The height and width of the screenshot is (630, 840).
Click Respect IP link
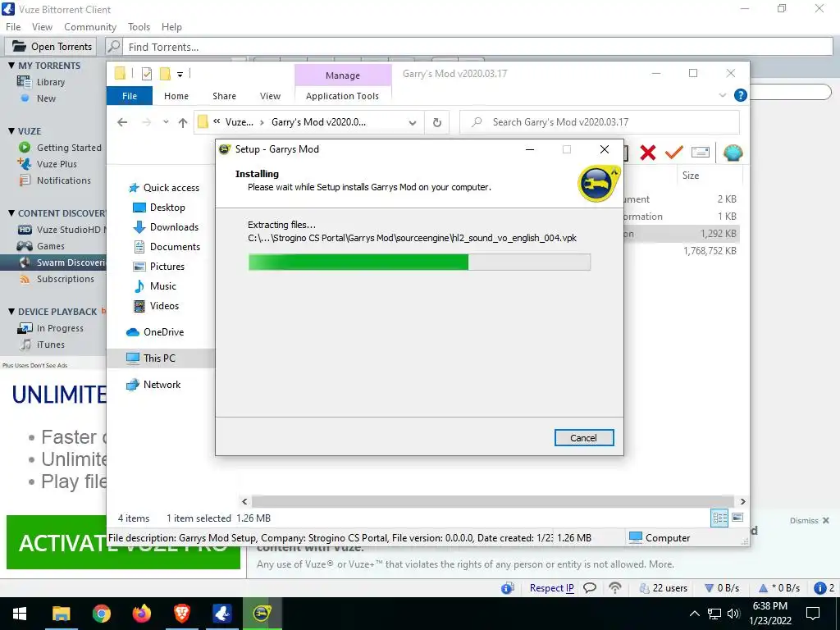pos(552,588)
